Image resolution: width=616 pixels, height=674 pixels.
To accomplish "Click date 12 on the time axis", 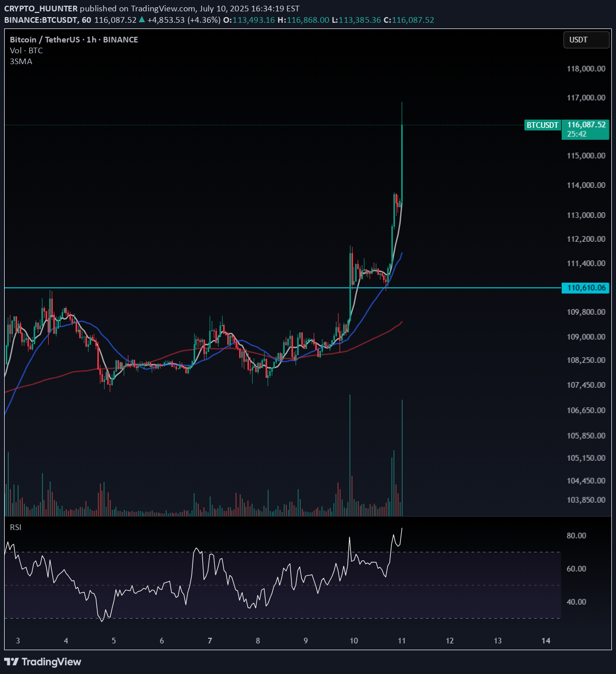I will 450,641.
